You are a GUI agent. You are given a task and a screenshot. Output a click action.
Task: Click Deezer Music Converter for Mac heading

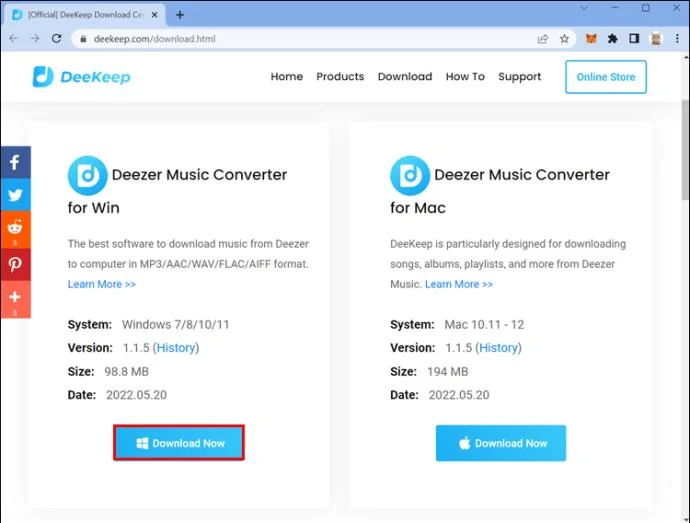pos(500,191)
